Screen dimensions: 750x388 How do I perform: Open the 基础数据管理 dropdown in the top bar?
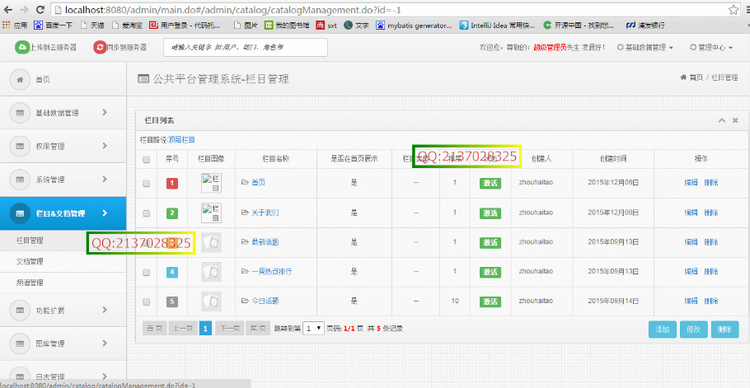[645, 47]
